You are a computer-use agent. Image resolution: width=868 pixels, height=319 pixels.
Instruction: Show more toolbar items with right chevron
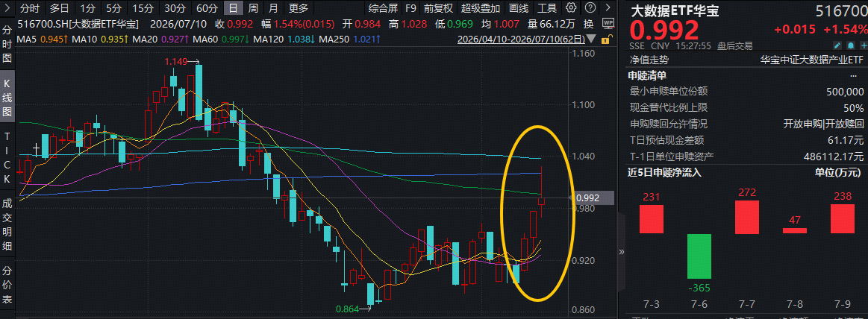pos(608,7)
